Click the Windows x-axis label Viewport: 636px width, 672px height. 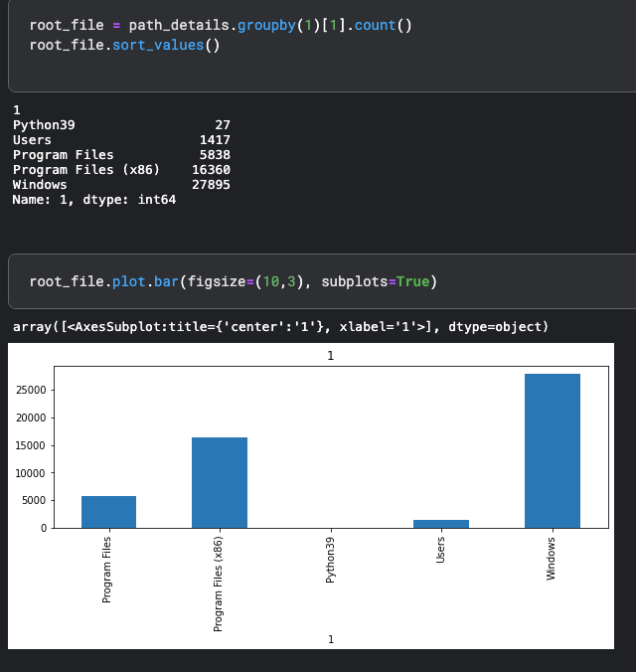coord(551,559)
